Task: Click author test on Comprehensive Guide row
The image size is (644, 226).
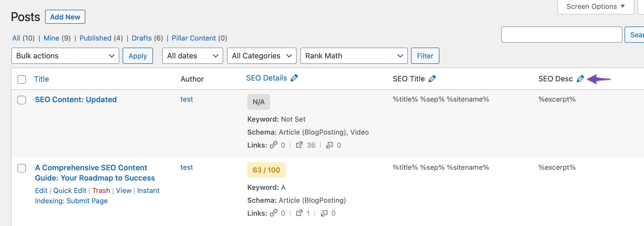Action: point(187,167)
